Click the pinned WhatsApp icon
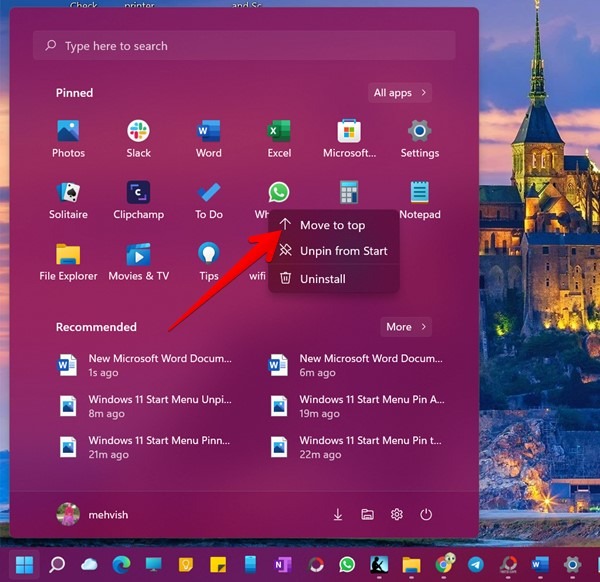 pyautogui.click(x=279, y=192)
